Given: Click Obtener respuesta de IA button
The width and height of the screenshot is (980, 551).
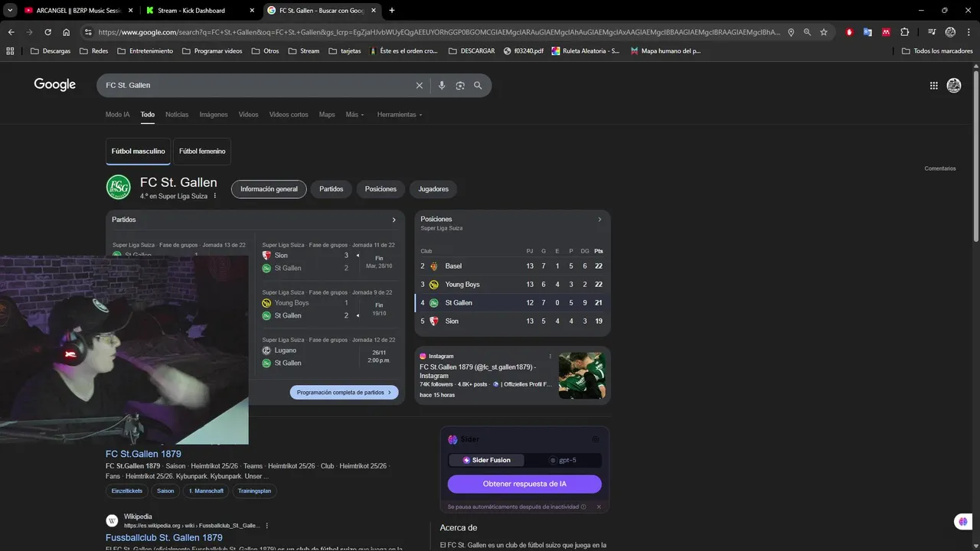Looking at the screenshot, I should 524,484.
